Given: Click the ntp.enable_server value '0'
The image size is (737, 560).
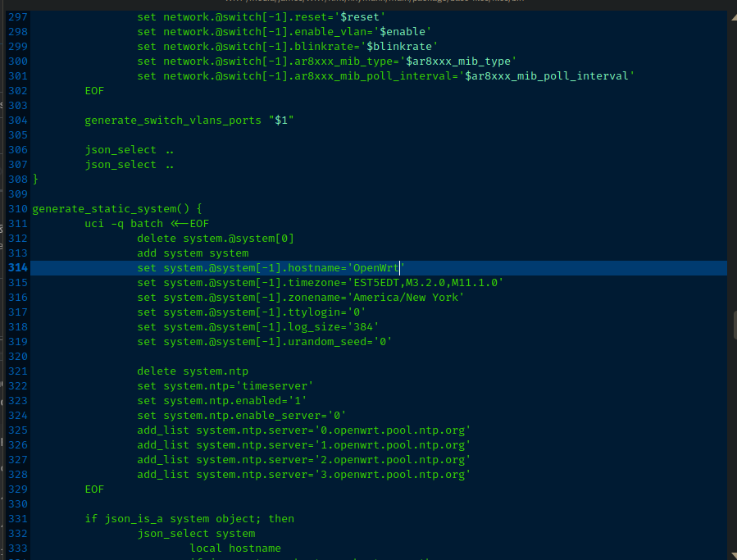Looking at the screenshot, I should pos(337,416).
